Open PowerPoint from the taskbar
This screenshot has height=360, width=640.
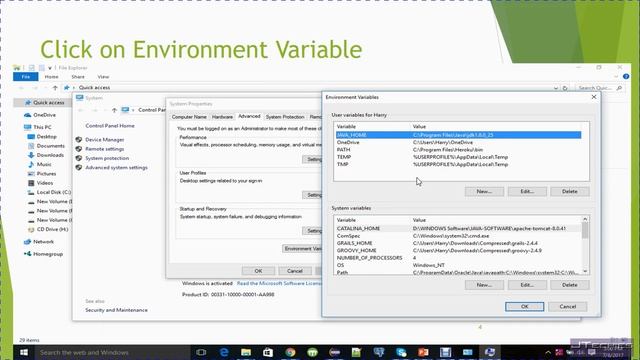coord(423,352)
